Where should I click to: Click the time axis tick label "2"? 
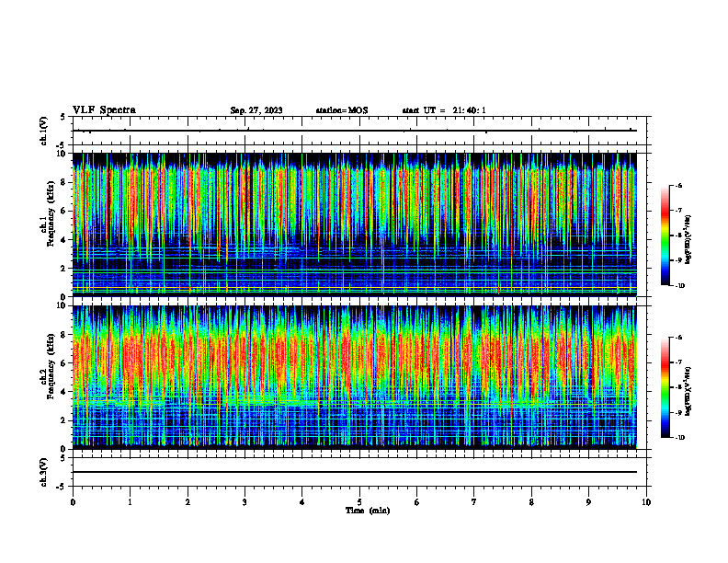tap(188, 502)
